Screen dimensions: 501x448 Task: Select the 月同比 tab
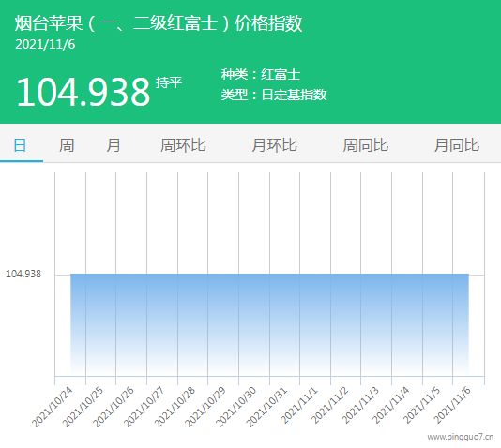[x=457, y=145]
